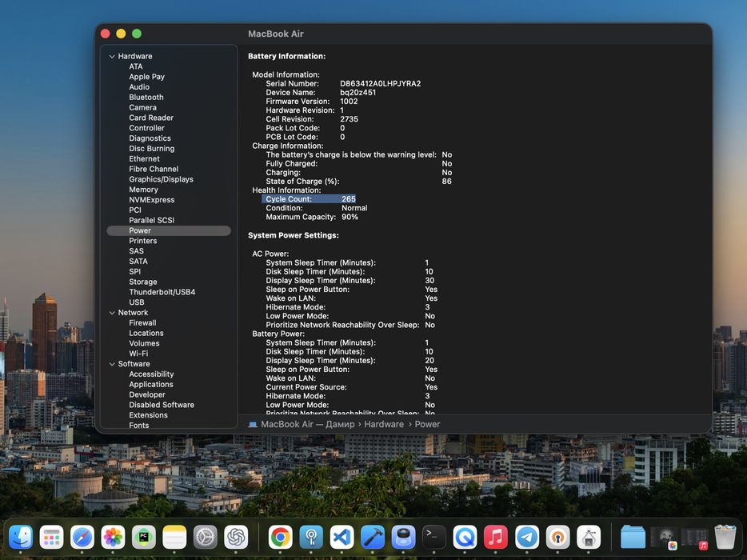Open the blue folder stack in dock
Viewport: 747px width, 560px height.
[633, 537]
